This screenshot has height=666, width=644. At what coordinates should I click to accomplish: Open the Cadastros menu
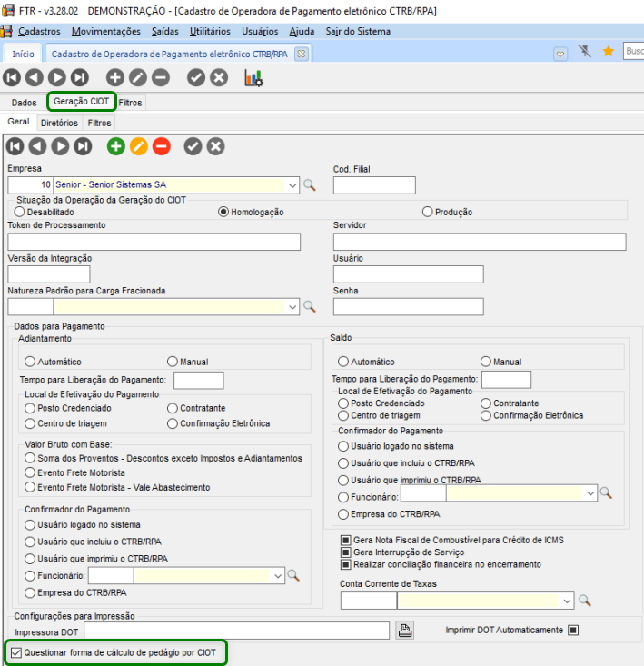39,32
